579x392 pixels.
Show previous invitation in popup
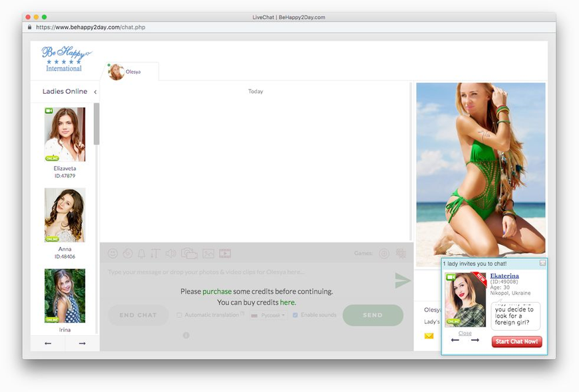pyautogui.click(x=455, y=340)
